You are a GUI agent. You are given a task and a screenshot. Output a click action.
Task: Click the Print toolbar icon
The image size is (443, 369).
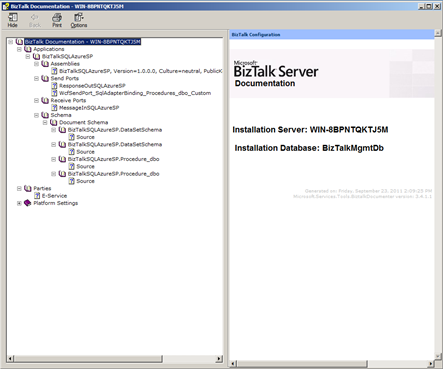tap(57, 20)
